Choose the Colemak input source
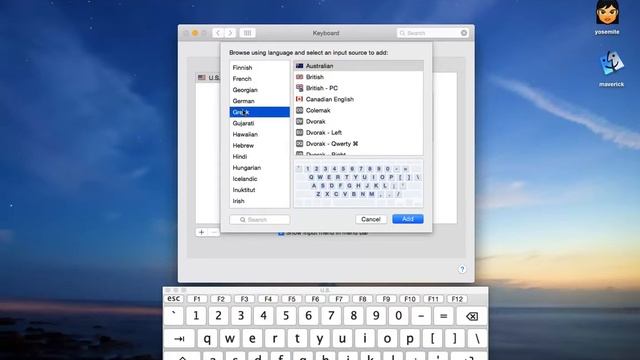This screenshot has height=360, width=640. point(358,110)
